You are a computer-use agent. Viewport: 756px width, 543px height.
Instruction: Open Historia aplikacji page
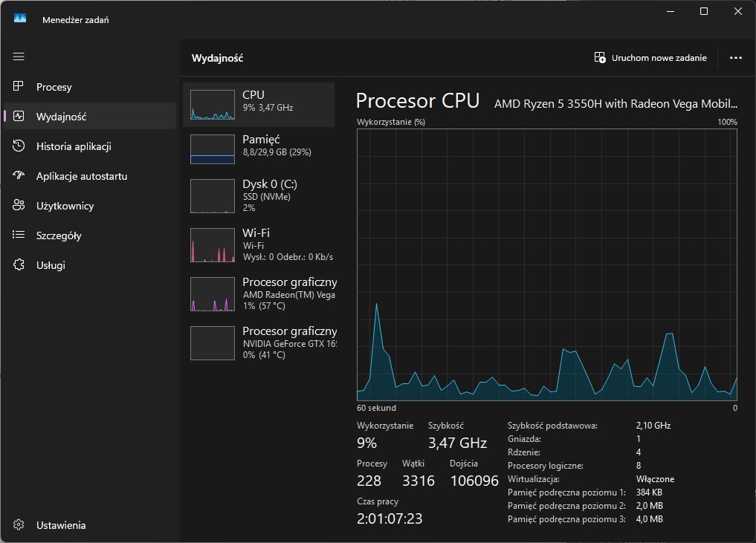[74, 146]
